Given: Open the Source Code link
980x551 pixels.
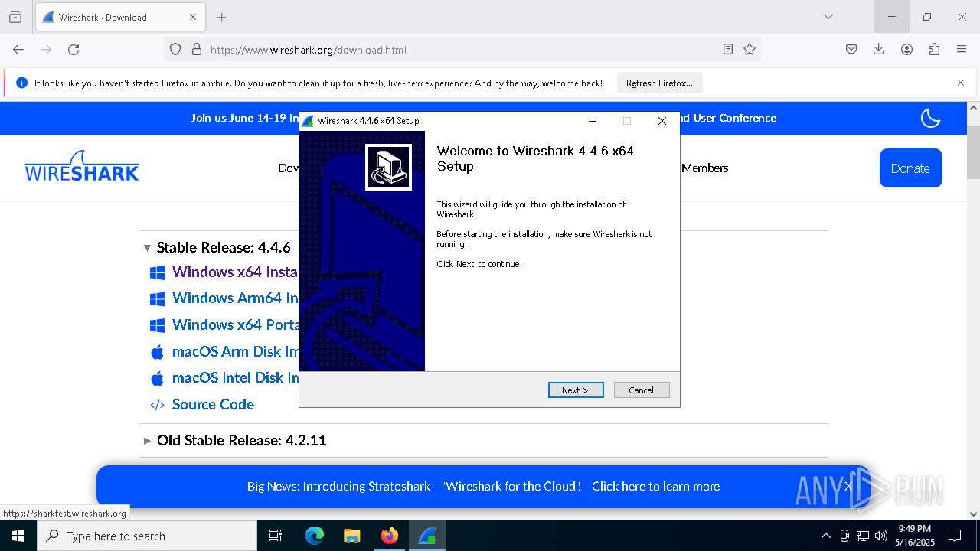Looking at the screenshot, I should coord(213,404).
